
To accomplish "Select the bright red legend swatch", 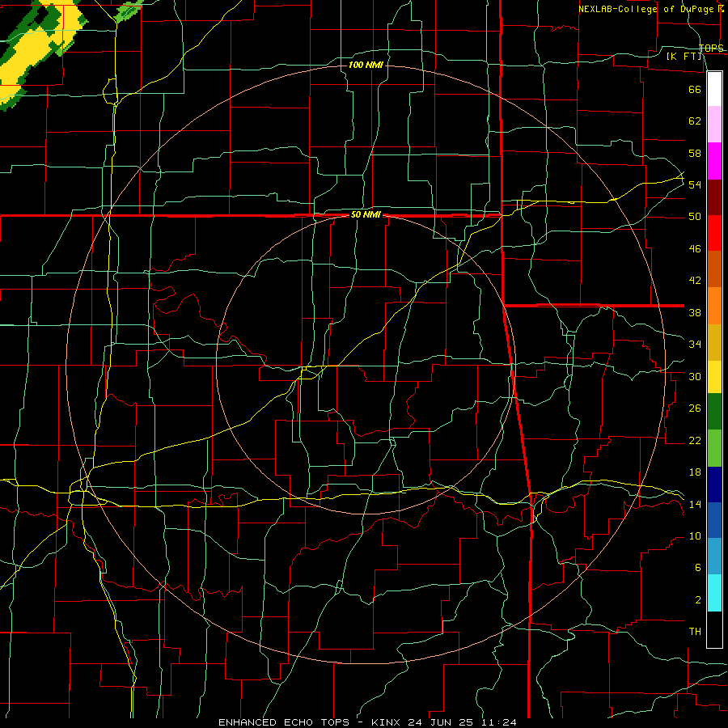I will [714, 233].
